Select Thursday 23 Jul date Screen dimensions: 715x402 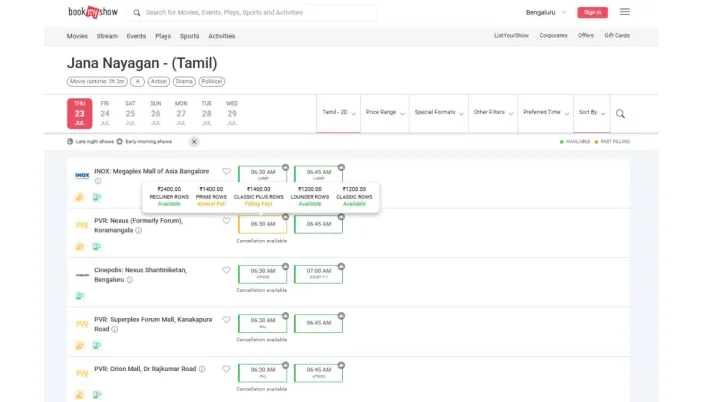coord(79,113)
